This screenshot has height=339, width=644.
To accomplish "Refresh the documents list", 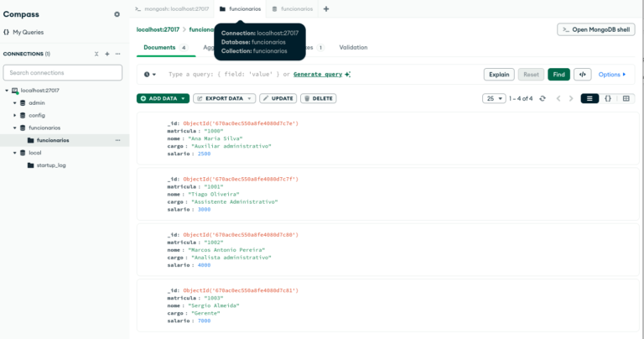I will 543,98.
